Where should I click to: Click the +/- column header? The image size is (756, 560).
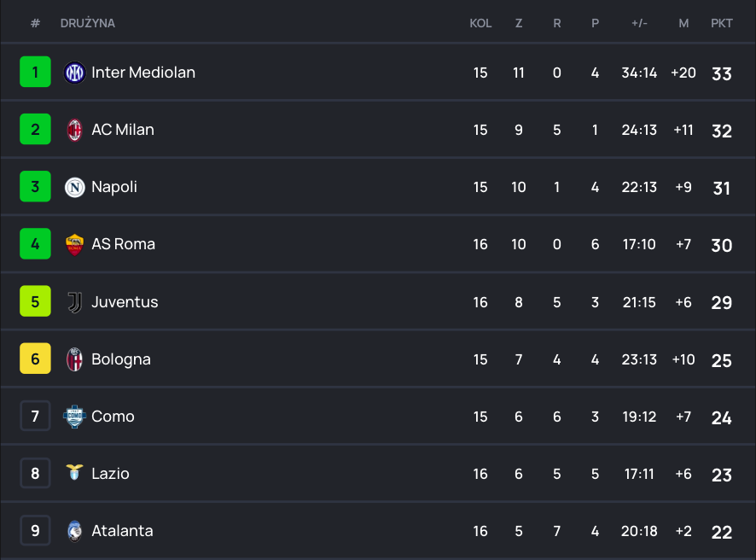(x=639, y=23)
